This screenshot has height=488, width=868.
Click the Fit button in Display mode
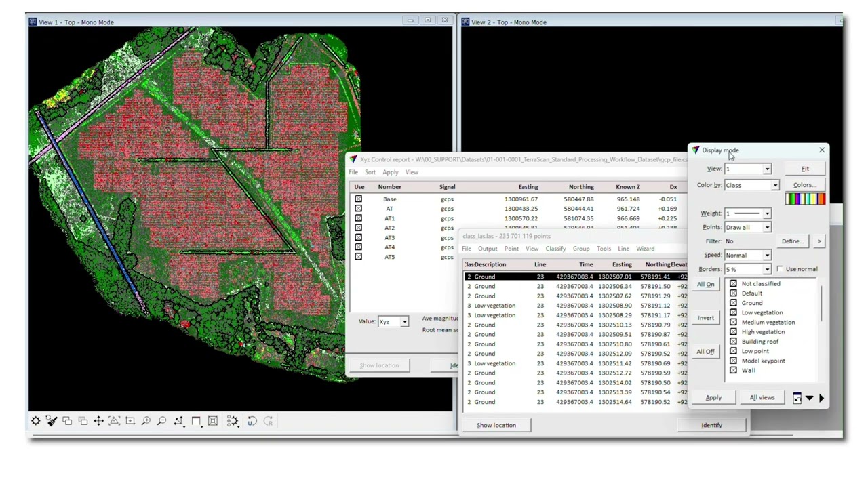coord(805,169)
